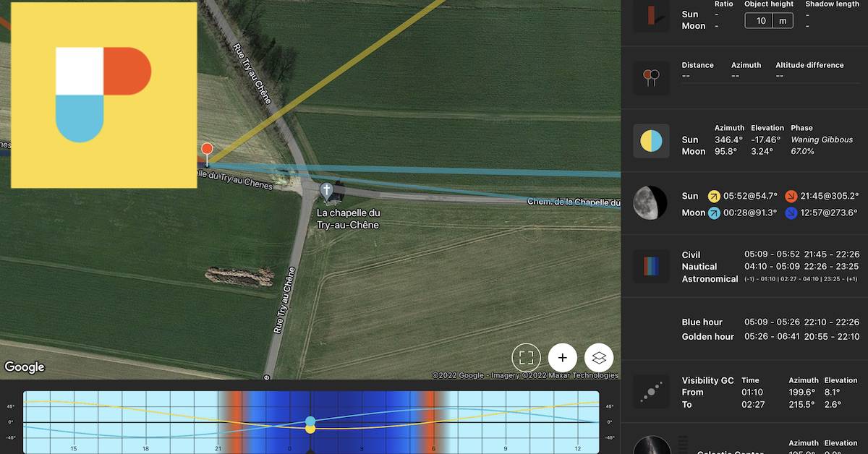Tap La chapelle du Try-au-Chêne church marker
868x454 pixels.
327,192
